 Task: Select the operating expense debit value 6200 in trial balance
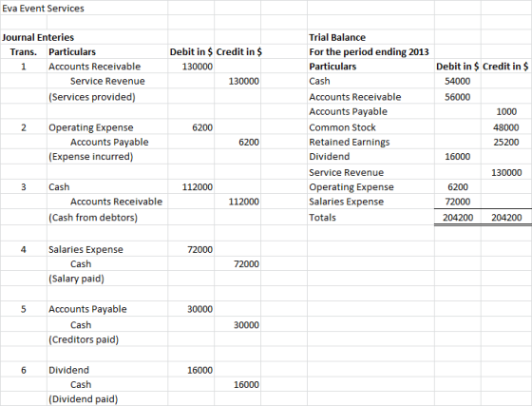tap(458, 187)
